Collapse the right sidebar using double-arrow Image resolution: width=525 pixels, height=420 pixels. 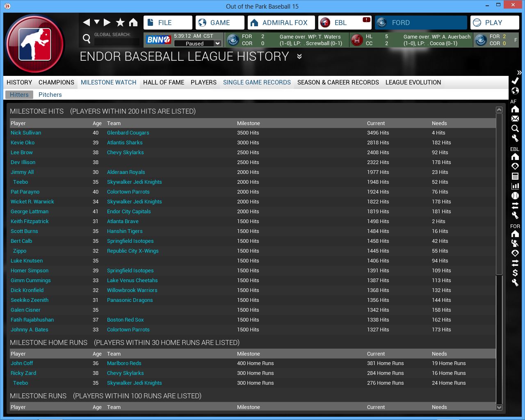coord(519,73)
